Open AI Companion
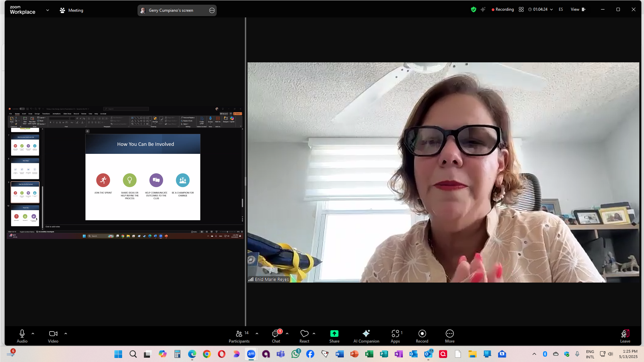Image resolution: width=644 pixels, height=362 pixels. pyautogui.click(x=366, y=334)
